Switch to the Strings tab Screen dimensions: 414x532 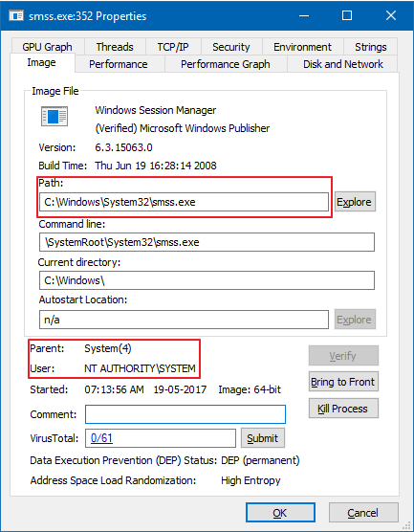pos(371,47)
